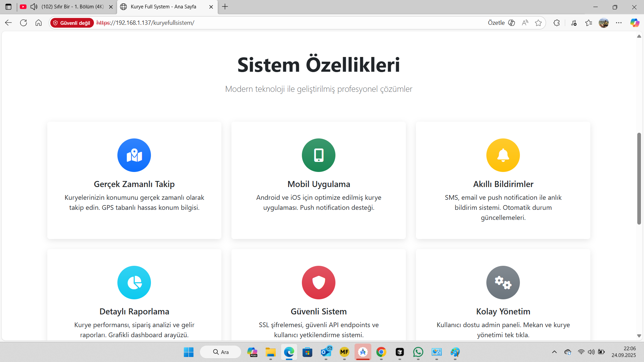Show hidden system tray icons chevron
This screenshot has width=644, height=362.
pos(554,352)
